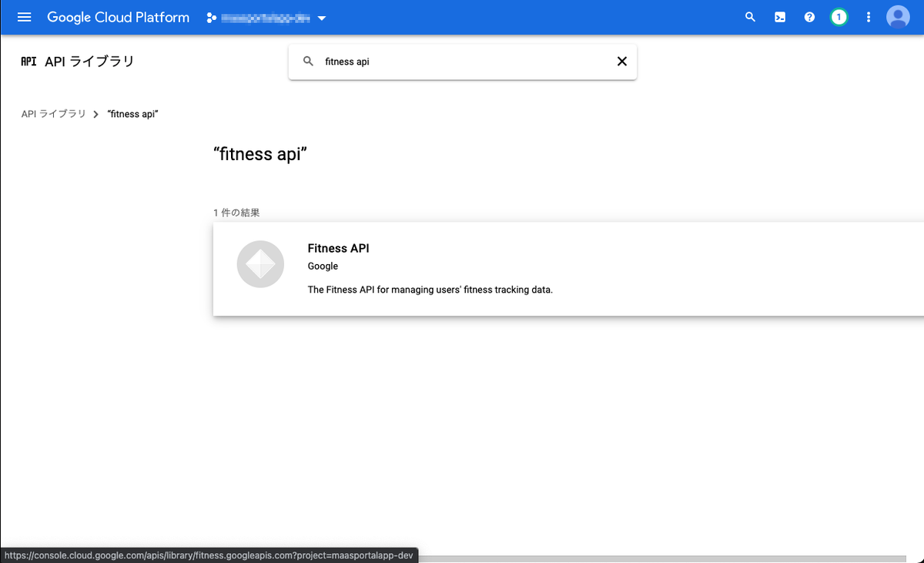Open the user account avatar
Image resolution: width=924 pixels, height=563 pixels.
coord(898,17)
